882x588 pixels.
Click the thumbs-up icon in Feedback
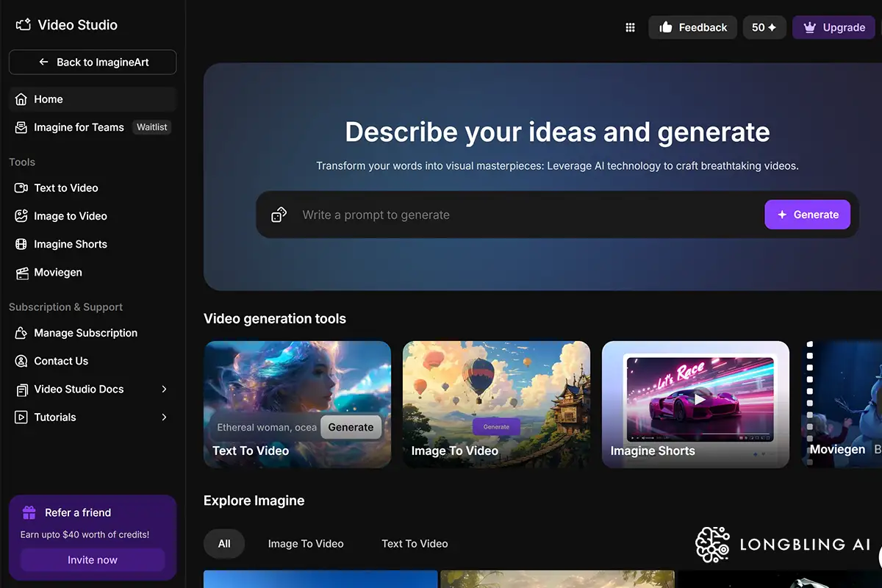point(666,27)
